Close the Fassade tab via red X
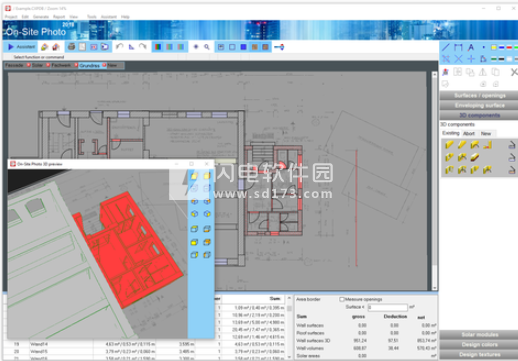The width and height of the screenshot is (518, 361). point(28,65)
